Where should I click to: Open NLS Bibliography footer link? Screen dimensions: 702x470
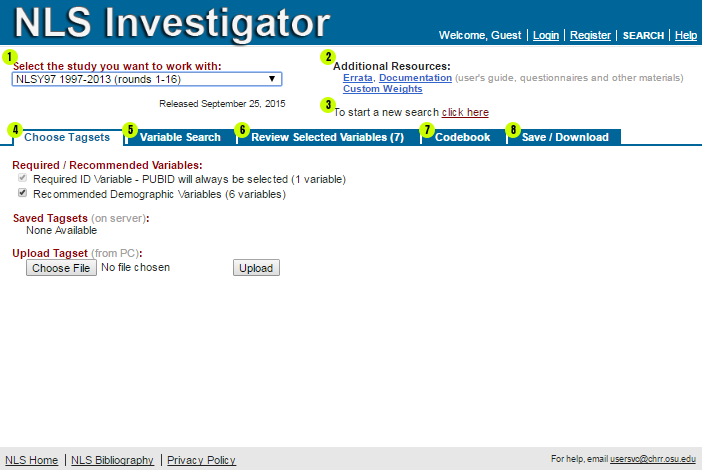112,460
